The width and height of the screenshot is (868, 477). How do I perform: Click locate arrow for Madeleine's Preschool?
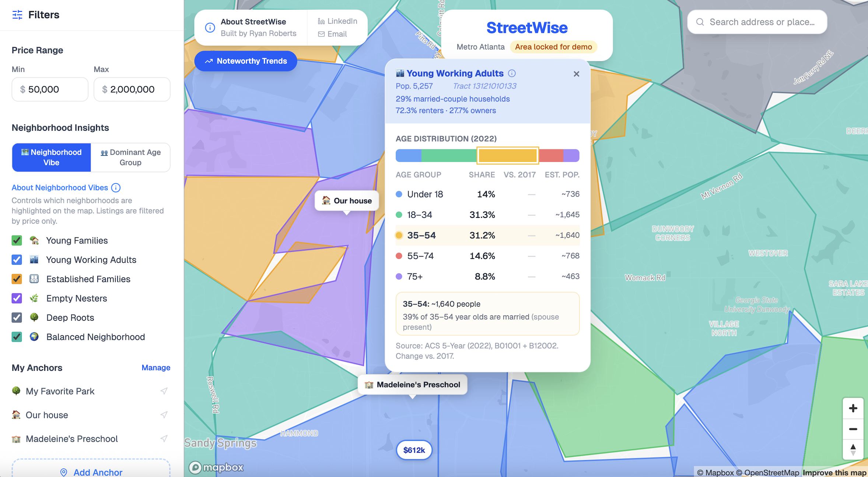pyautogui.click(x=164, y=438)
